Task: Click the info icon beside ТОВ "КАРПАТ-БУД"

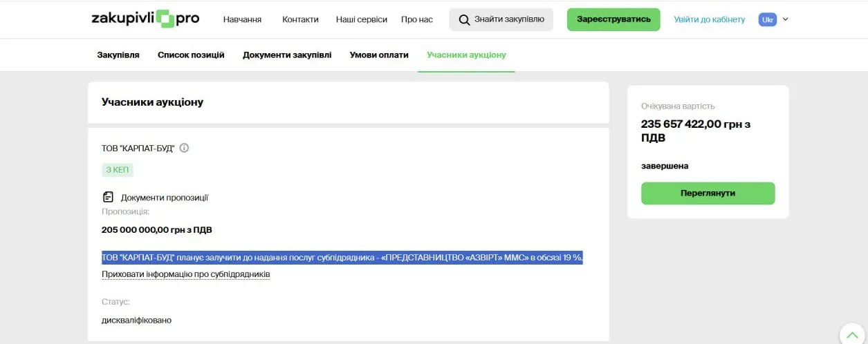Action: tap(184, 148)
